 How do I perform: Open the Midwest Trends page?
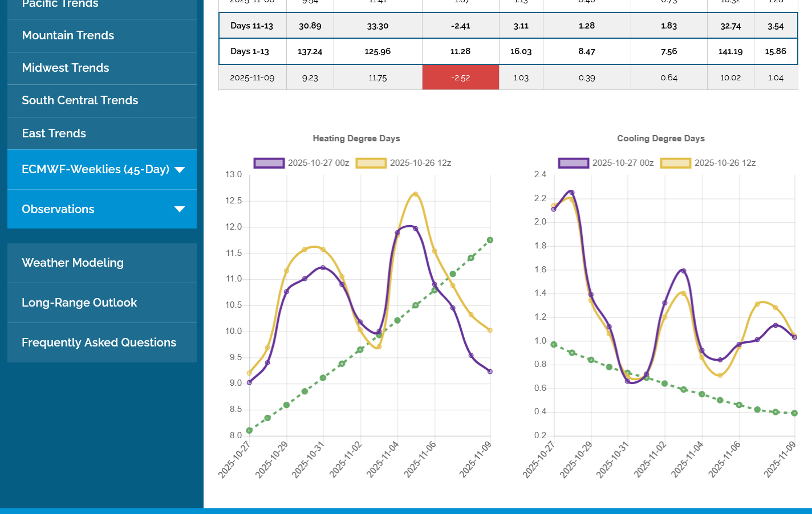[65, 68]
